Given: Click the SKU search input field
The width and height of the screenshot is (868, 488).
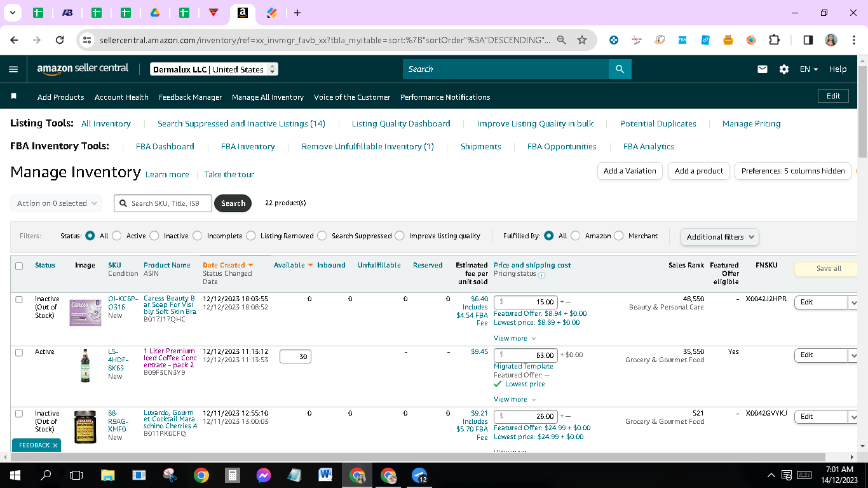Looking at the screenshot, I should 163,203.
